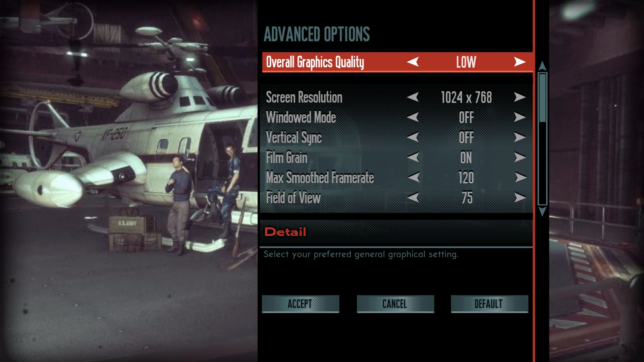
Task: Click left arrow for Overall Graphics Quality
Action: (413, 62)
